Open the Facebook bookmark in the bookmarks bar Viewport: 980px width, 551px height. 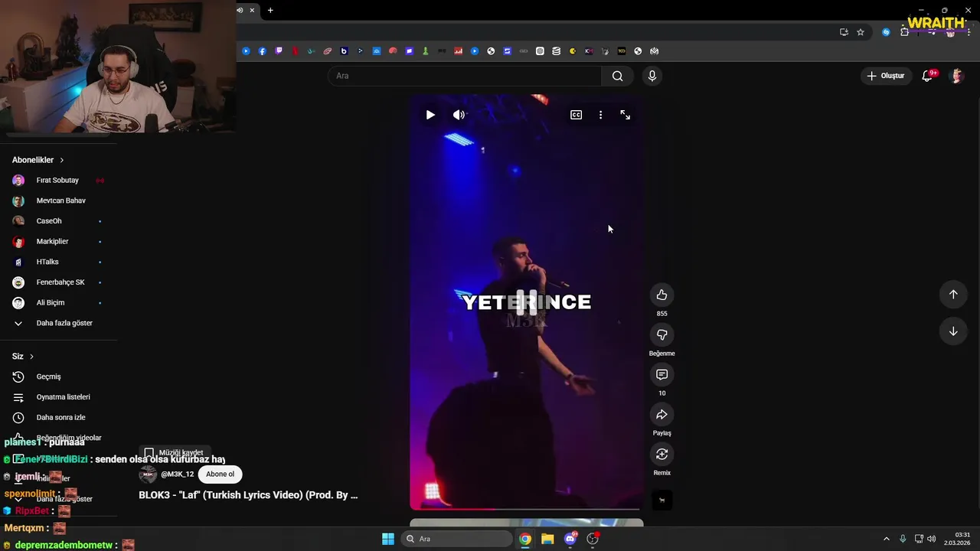[x=263, y=51]
